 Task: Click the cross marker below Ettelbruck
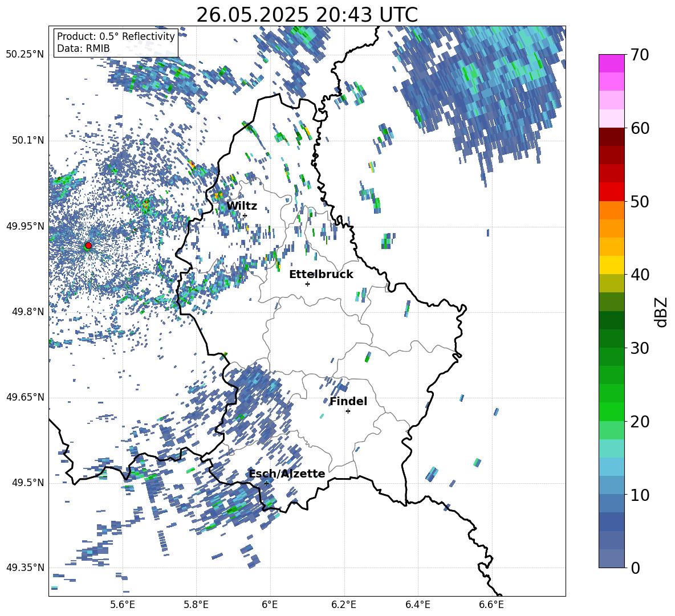pos(307,284)
